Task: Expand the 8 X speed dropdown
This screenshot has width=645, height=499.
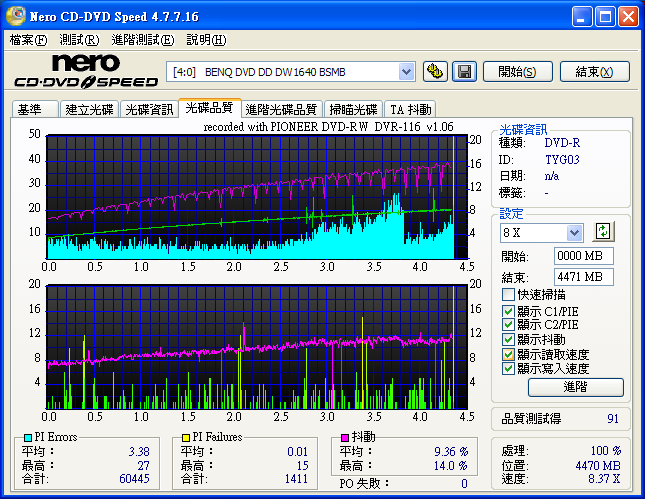Action: [x=574, y=233]
